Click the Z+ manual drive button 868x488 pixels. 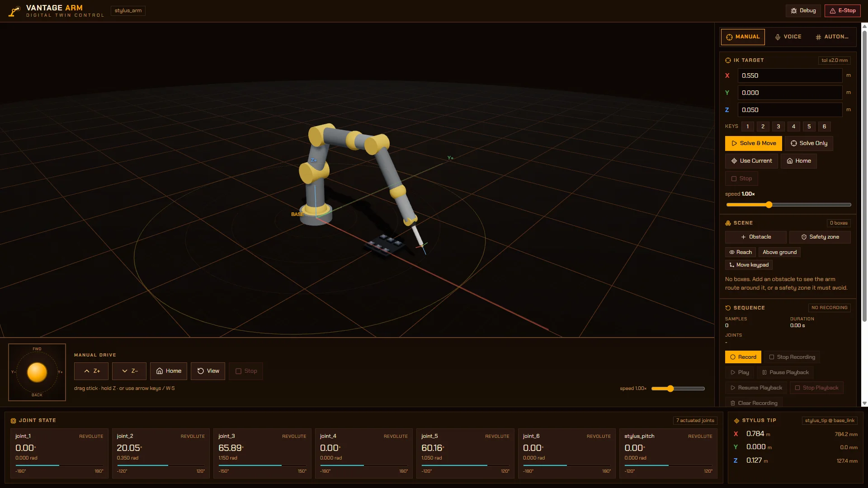[x=91, y=371]
